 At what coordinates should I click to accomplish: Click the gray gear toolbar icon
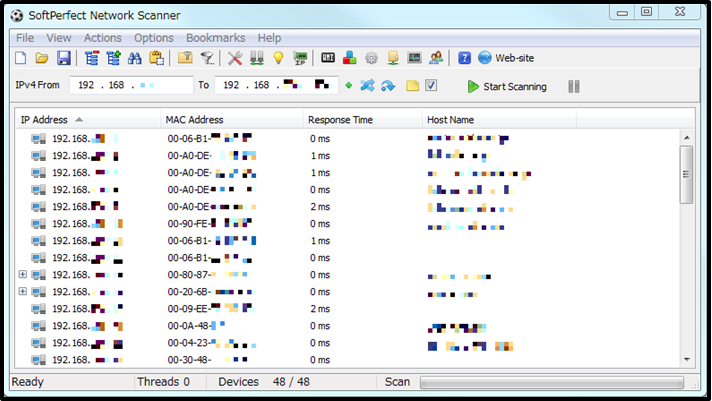(371, 58)
